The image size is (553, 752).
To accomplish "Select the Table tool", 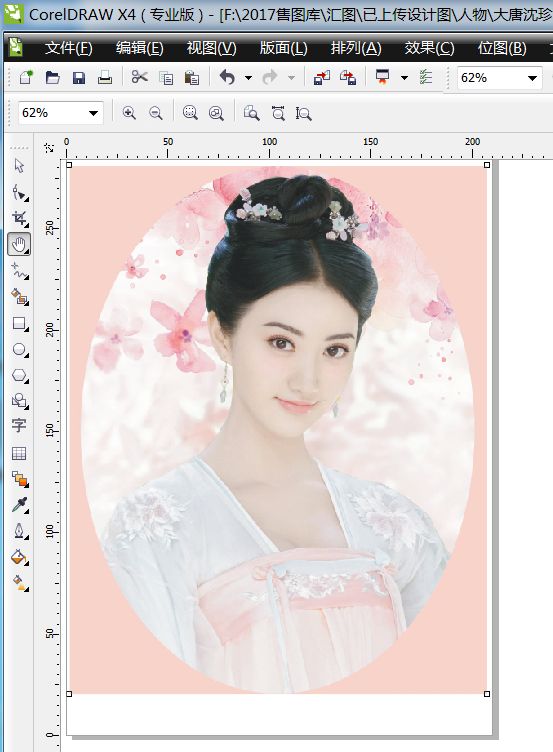I will point(19,453).
